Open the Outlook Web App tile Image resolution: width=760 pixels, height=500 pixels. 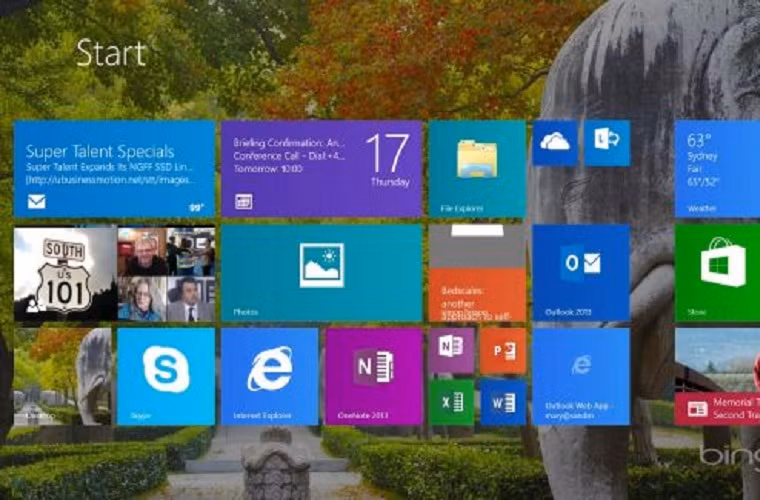pyautogui.click(x=581, y=376)
